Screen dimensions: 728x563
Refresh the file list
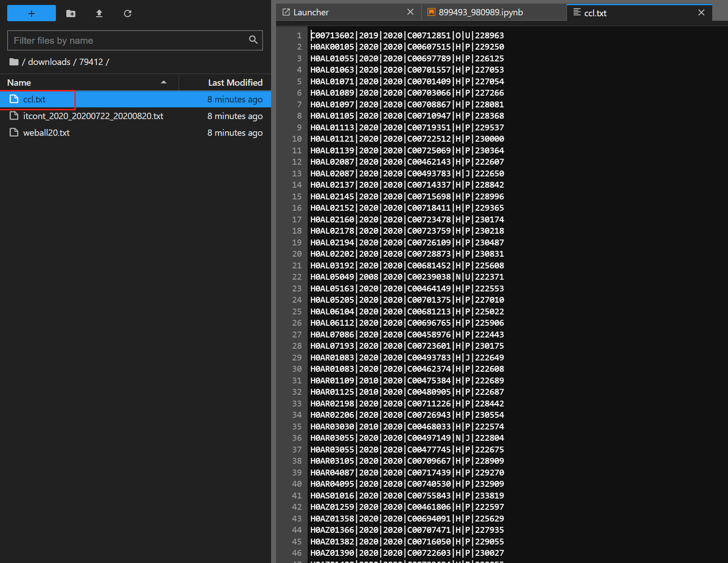128,14
